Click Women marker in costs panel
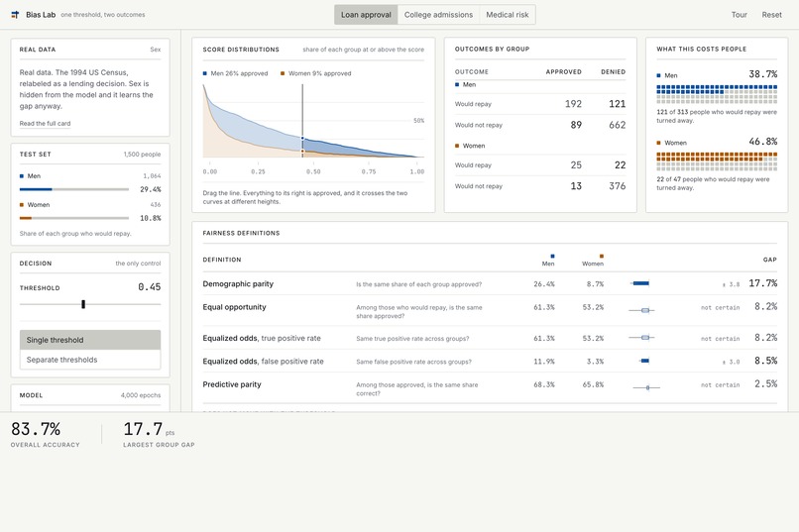799x532 pixels. pos(658,143)
